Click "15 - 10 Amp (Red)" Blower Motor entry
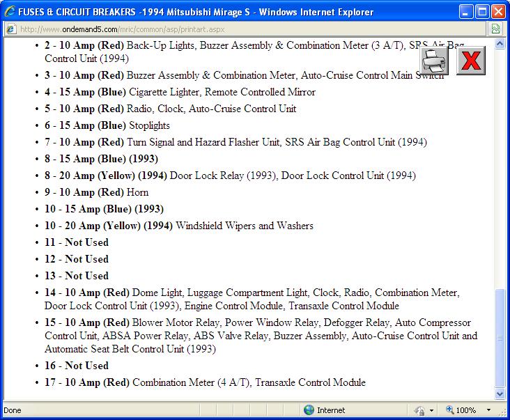 (261, 336)
